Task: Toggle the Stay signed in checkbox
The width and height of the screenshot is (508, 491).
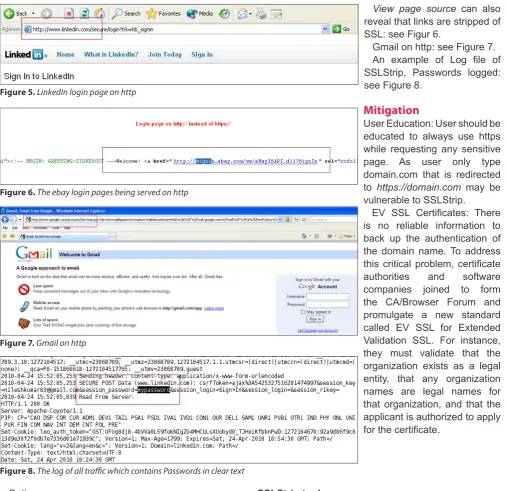Action: click(x=303, y=312)
